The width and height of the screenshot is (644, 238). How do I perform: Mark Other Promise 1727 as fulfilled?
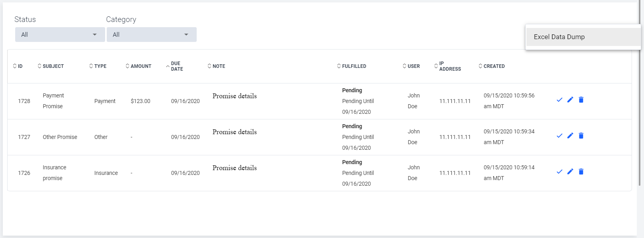pos(559,136)
